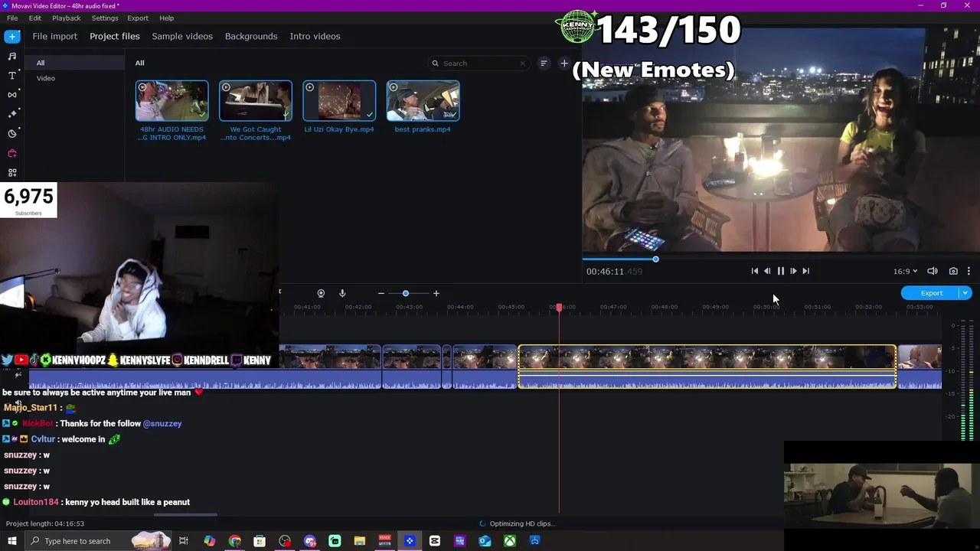Expand the Export dropdown arrow
This screenshot has height=551, width=980.
pos(965,293)
